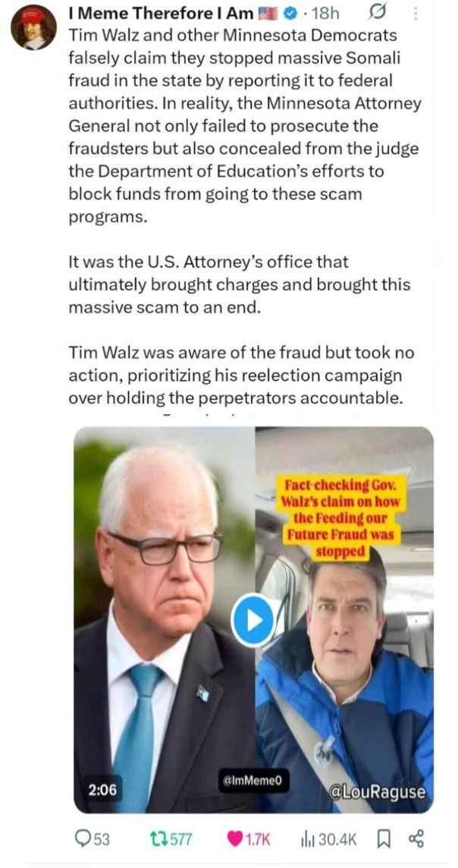Open the tweet text about U.S. Attorney's office
Image resolution: width=458 pixels, height=868 pixels.
point(240,284)
